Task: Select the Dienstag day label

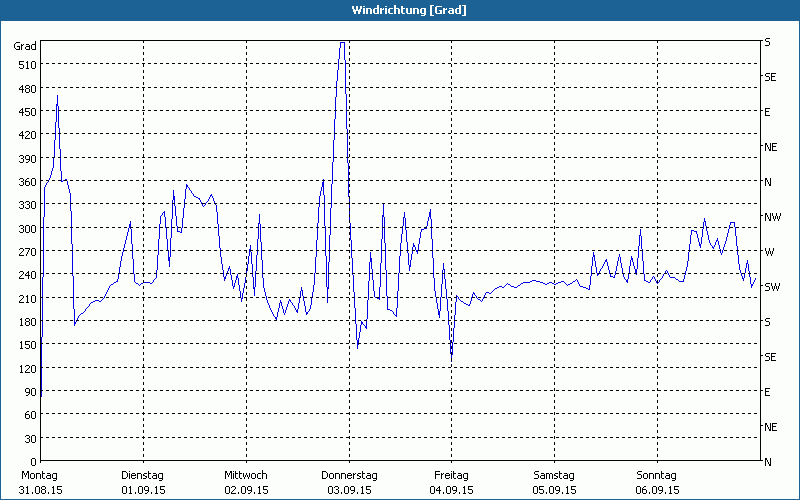Action: coord(142,476)
